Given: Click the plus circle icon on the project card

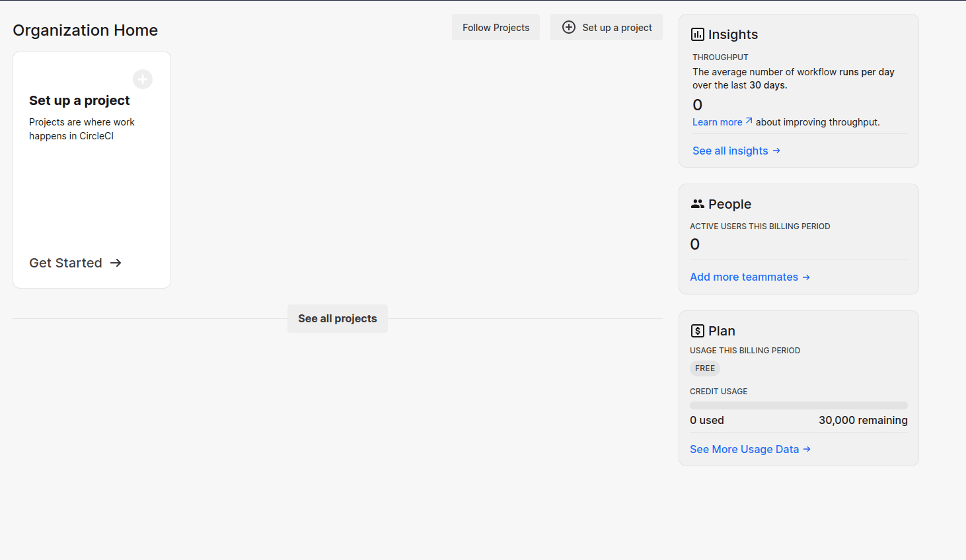Looking at the screenshot, I should tap(143, 79).
